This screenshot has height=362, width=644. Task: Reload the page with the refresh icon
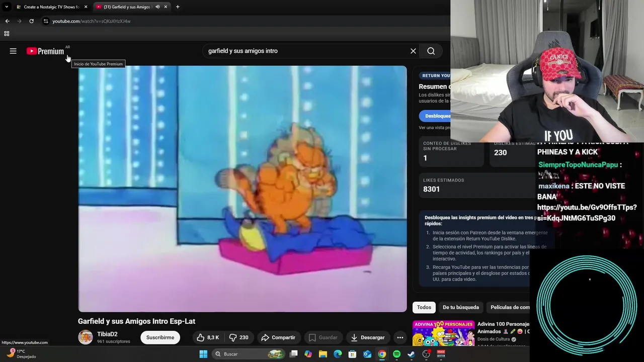point(31,21)
